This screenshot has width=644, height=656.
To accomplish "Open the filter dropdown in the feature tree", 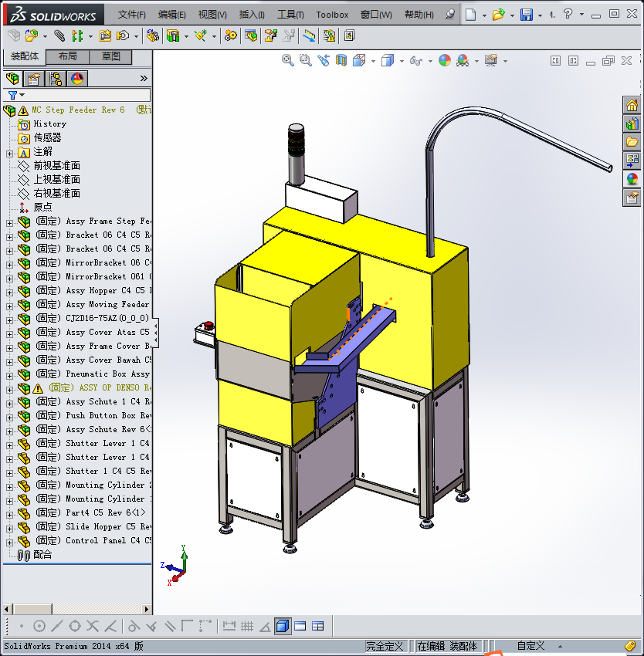I will click(17, 95).
